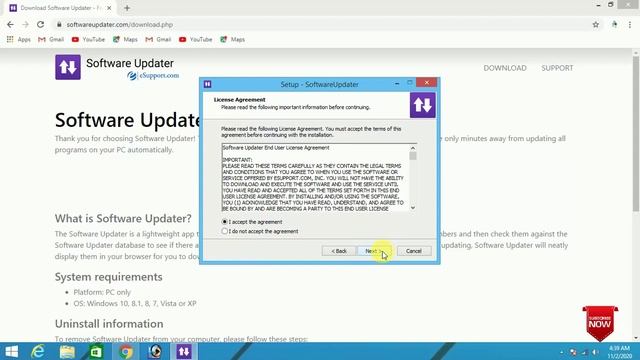640x360 pixels.
Task: Select the Download Software Updater tab
Action: pos(60,8)
